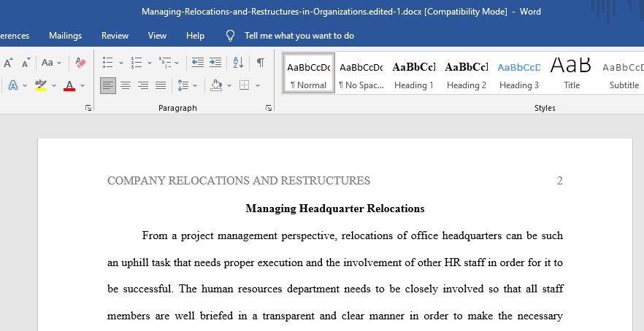Screen dimensions: 644x331
Task: Clear all formatting with eraser icon
Action: click(x=81, y=63)
